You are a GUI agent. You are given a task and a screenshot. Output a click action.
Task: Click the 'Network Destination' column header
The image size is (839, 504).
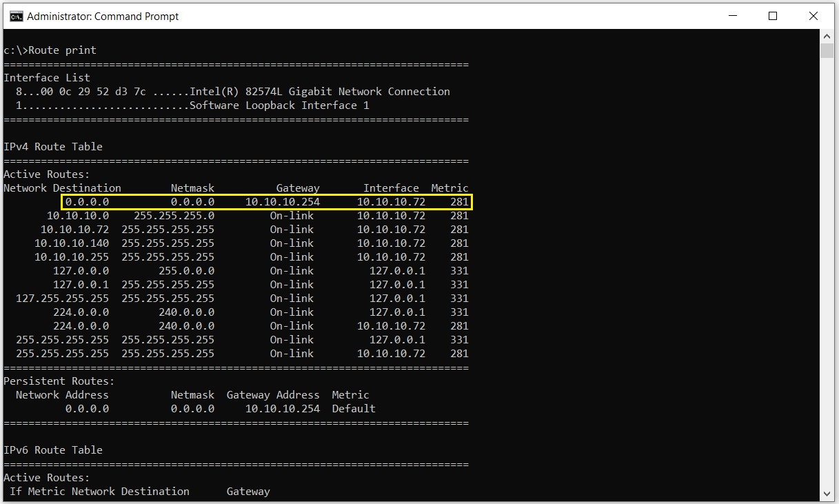(62, 188)
